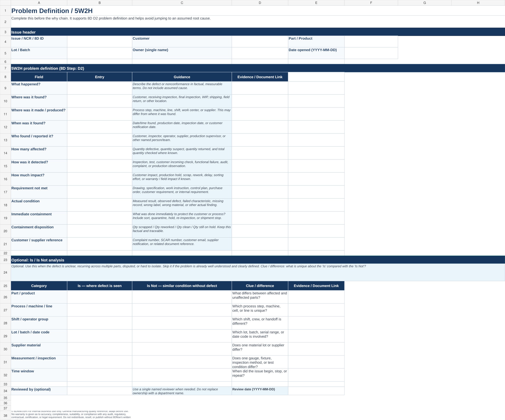Click the 'Entry' column header cell
Image resolution: width=505 pixels, height=420 pixels.
[x=100, y=77]
